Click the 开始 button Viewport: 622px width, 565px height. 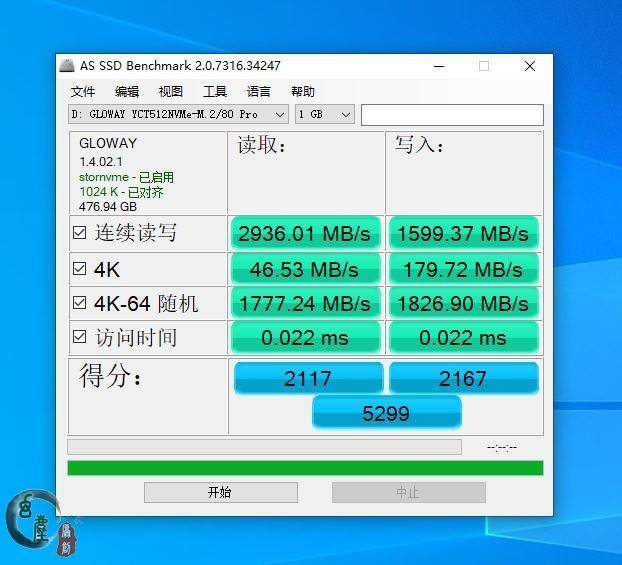(221, 492)
